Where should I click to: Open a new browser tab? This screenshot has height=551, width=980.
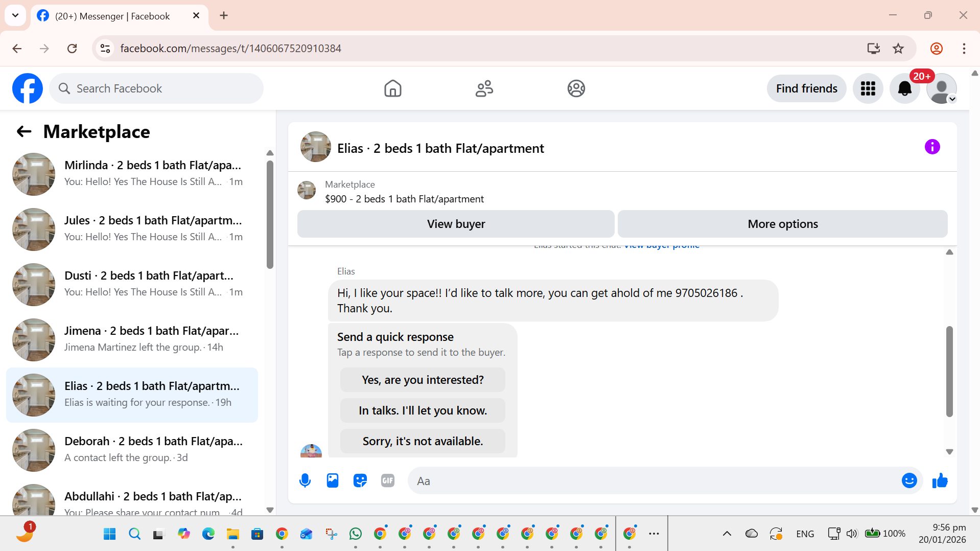click(x=224, y=16)
